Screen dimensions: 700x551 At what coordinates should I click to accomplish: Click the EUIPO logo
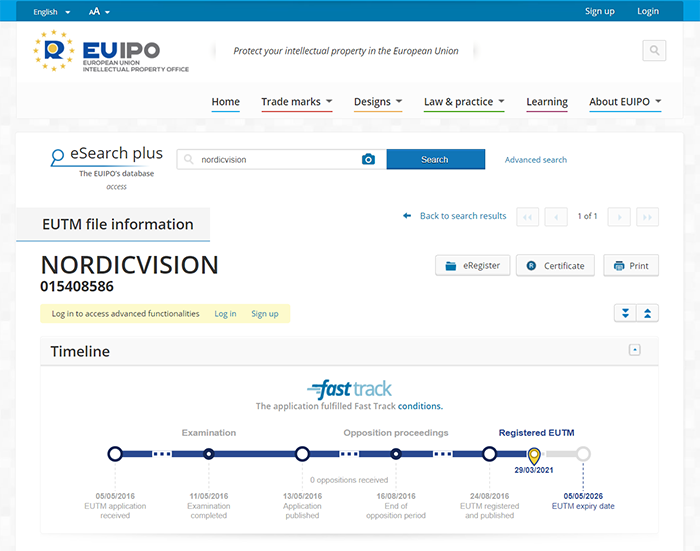(x=111, y=51)
